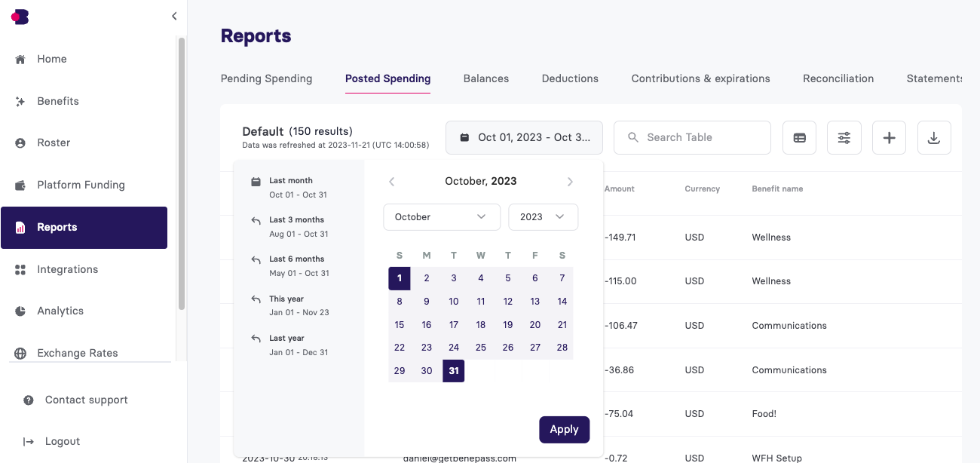The image size is (980, 463).
Task: Open the October month dropdown
Action: point(442,217)
